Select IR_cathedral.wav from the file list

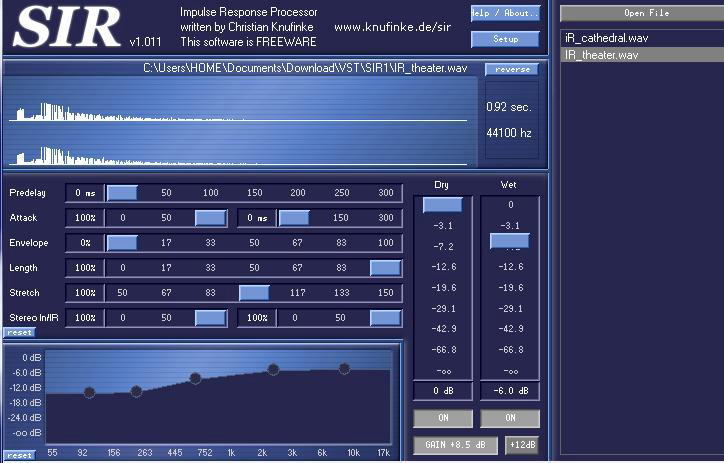[x=642, y=38]
